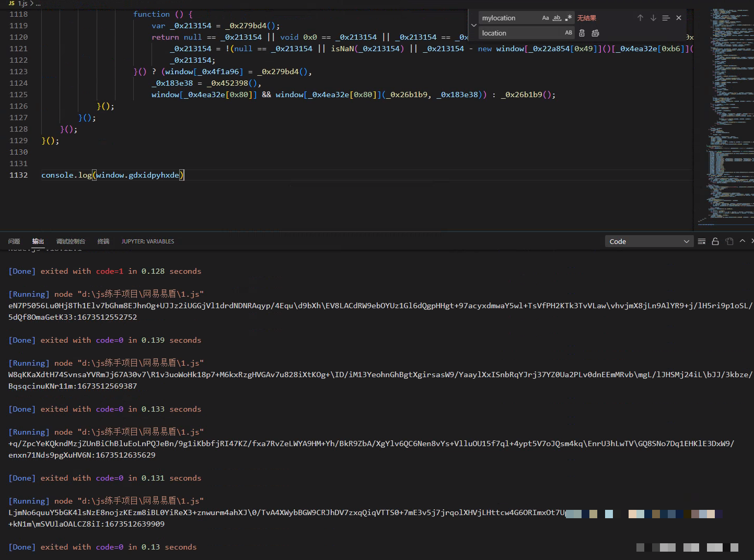Go to next match in find widget

[x=653, y=18]
